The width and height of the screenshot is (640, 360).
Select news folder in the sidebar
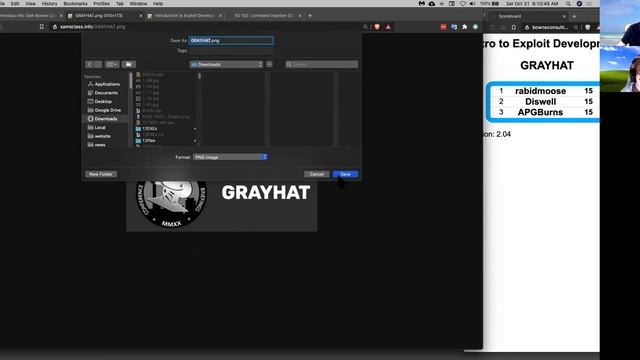coord(96,145)
